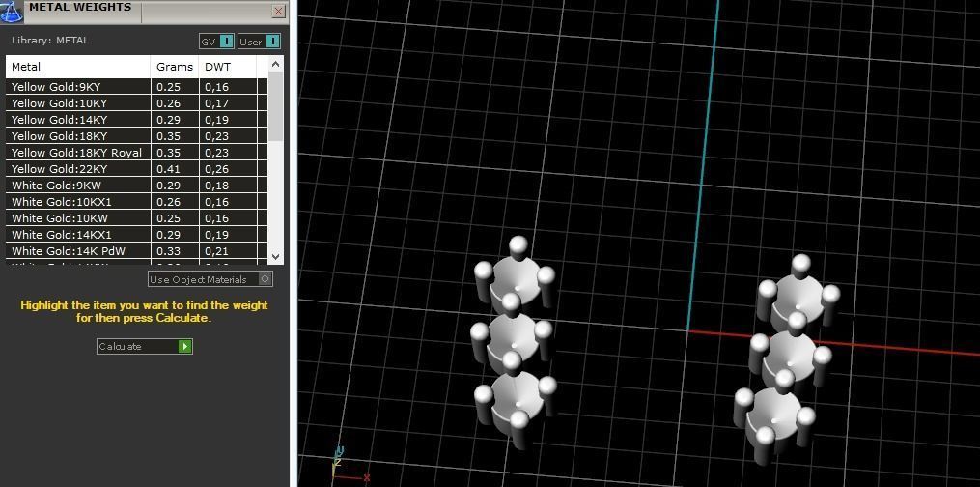
Task: Select the Yellow Gold:14KY row
Action: pos(136,120)
